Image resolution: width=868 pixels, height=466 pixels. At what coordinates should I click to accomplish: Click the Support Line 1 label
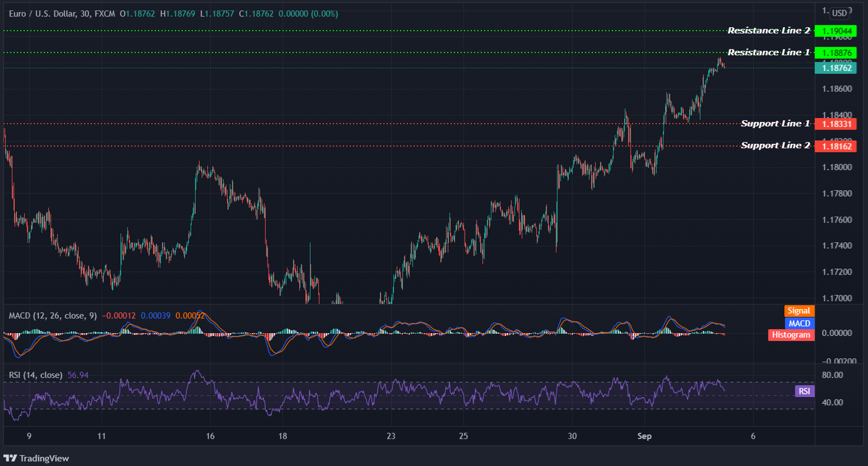776,124
